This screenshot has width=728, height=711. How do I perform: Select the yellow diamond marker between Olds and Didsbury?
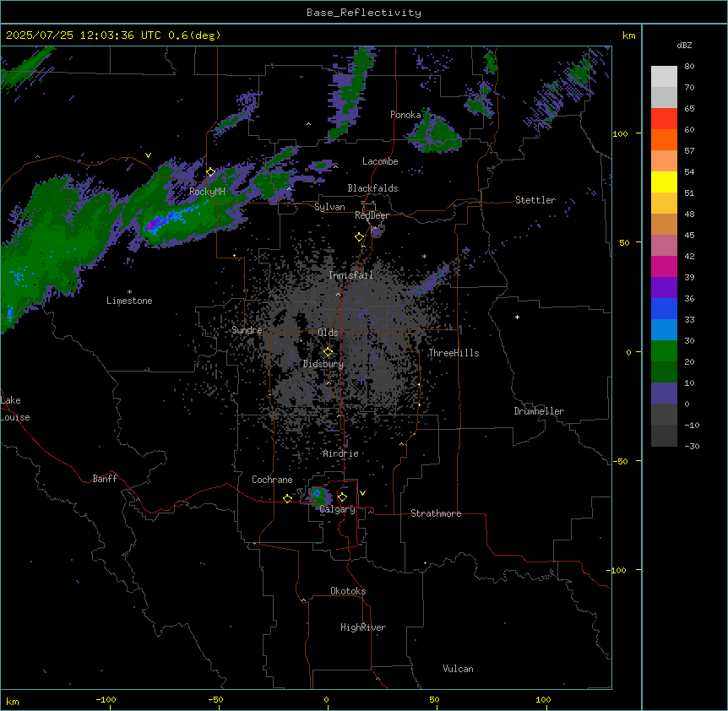(x=328, y=352)
